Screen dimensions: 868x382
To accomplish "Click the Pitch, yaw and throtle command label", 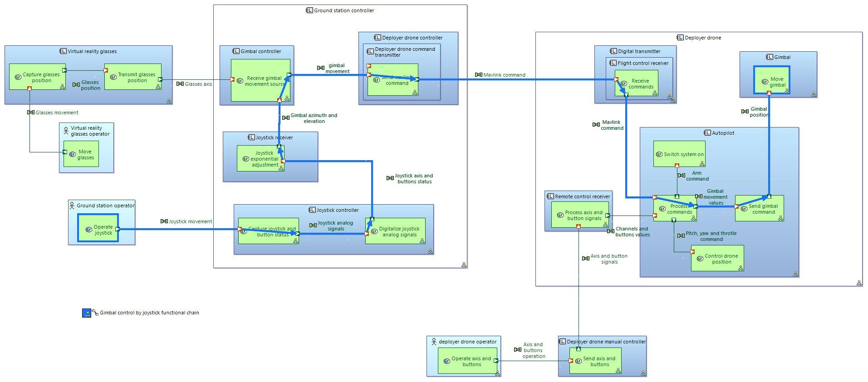I will pos(711,236).
